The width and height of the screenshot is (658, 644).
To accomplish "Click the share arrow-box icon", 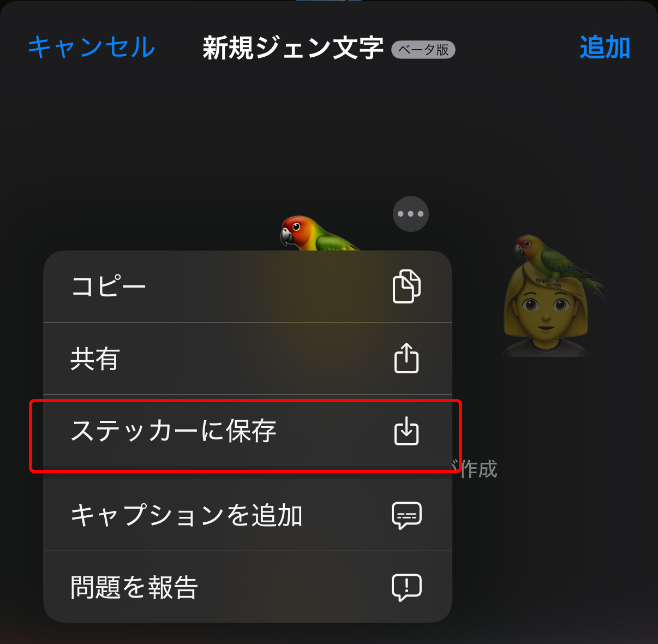I will (x=406, y=358).
